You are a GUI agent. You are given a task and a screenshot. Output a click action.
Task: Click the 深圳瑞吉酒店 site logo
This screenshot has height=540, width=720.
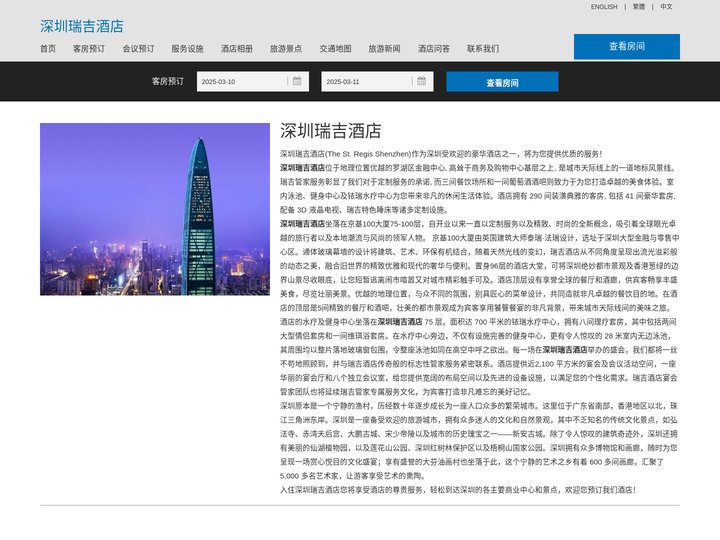[x=82, y=26]
